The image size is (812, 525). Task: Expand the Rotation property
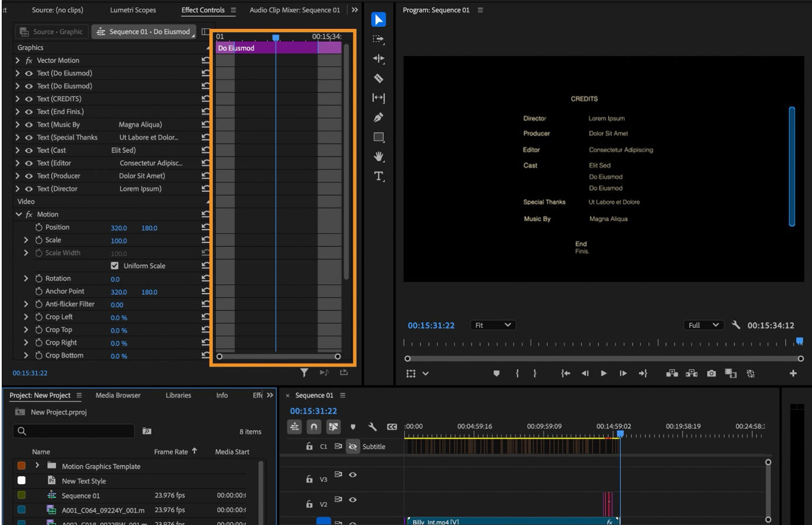26,278
